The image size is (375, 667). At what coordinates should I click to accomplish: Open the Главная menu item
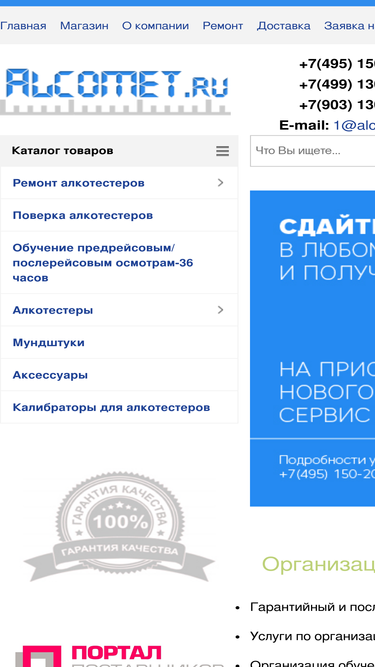tap(23, 26)
